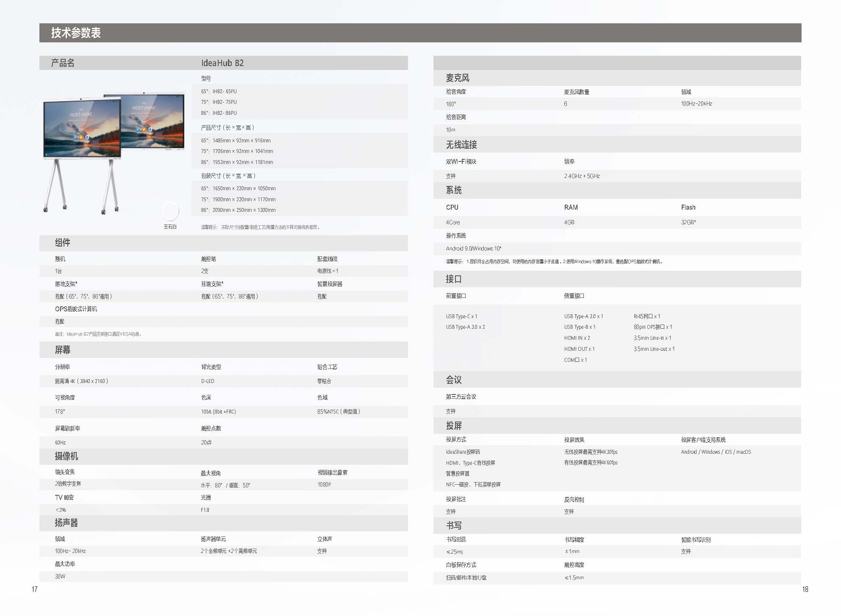Click the IdeaHub B2 product name text
The image size is (841, 616).
[222, 63]
